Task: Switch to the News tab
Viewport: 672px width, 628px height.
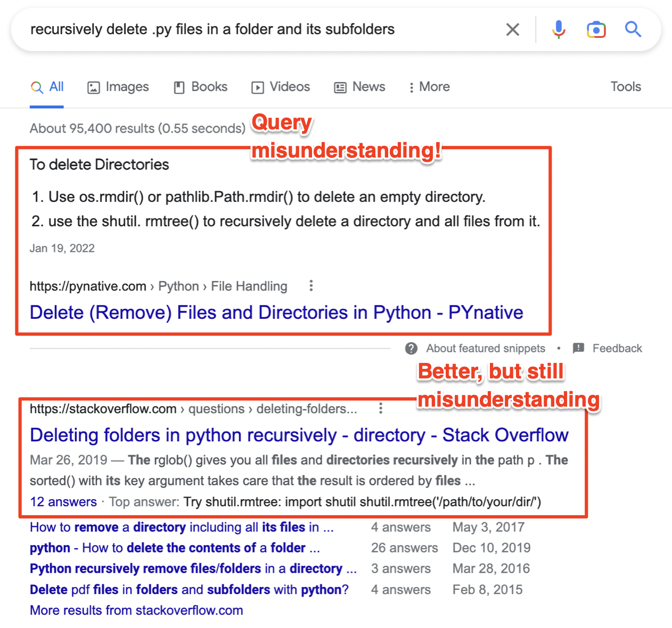Action: click(359, 87)
